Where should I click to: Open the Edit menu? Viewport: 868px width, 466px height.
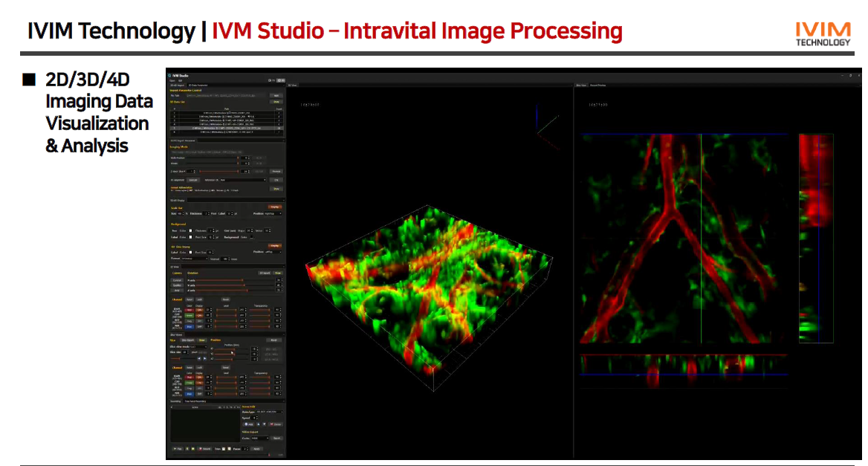[x=180, y=80]
